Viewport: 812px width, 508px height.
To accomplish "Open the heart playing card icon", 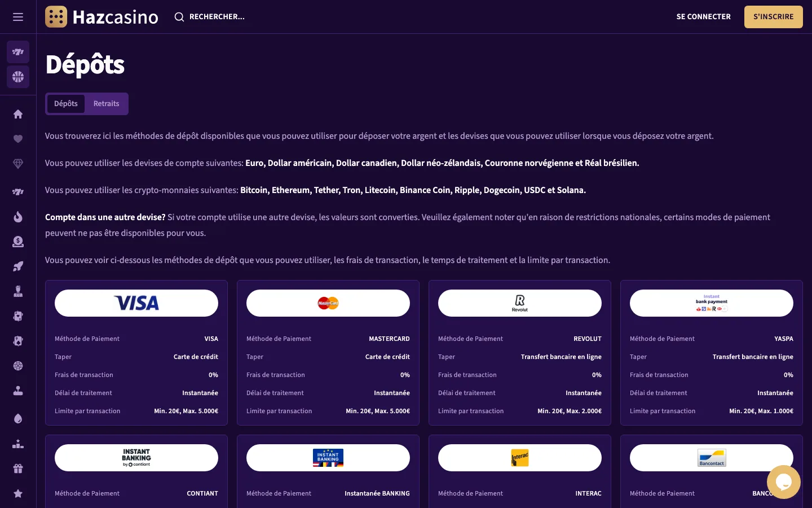I will [x=18, y=316].
